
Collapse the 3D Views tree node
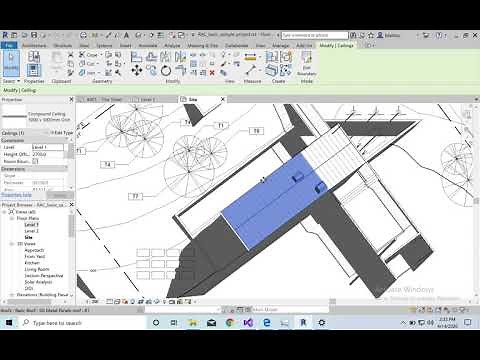pos(12,244)
